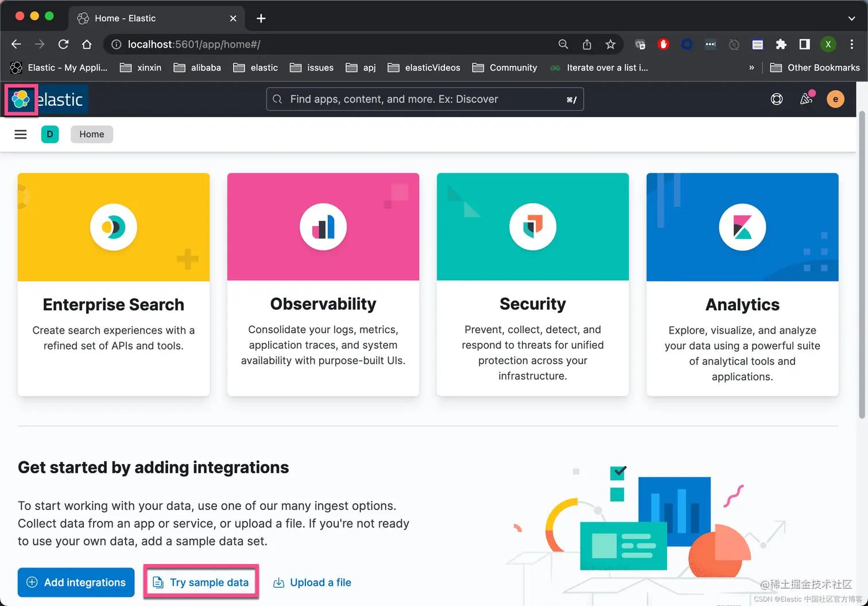Open the alibaba bookmarks folder
Image resolution: width=868 pixels, height=606 pixels.
tap(197, 68)
